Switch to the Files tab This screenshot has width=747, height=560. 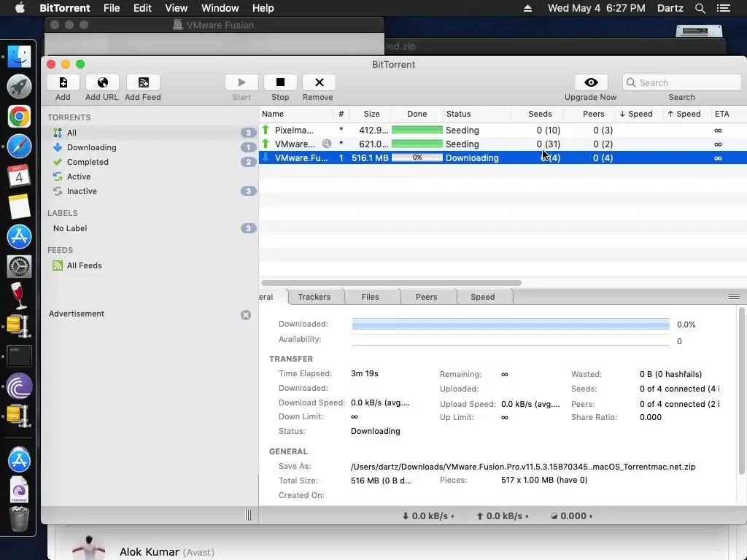tap(370, 297)
